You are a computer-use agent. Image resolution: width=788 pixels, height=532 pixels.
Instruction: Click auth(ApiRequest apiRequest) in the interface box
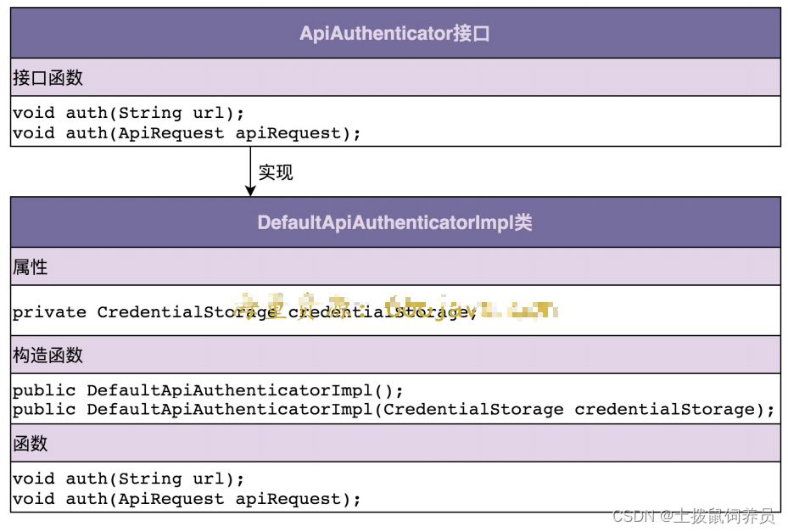click(x=187, y=133)
